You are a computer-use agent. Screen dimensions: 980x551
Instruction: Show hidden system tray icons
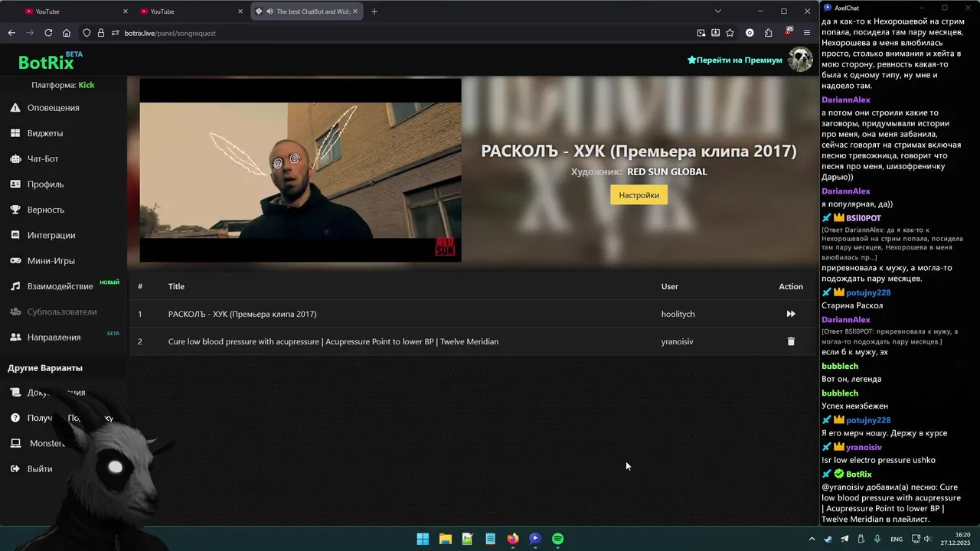click(x=812, y=539)
